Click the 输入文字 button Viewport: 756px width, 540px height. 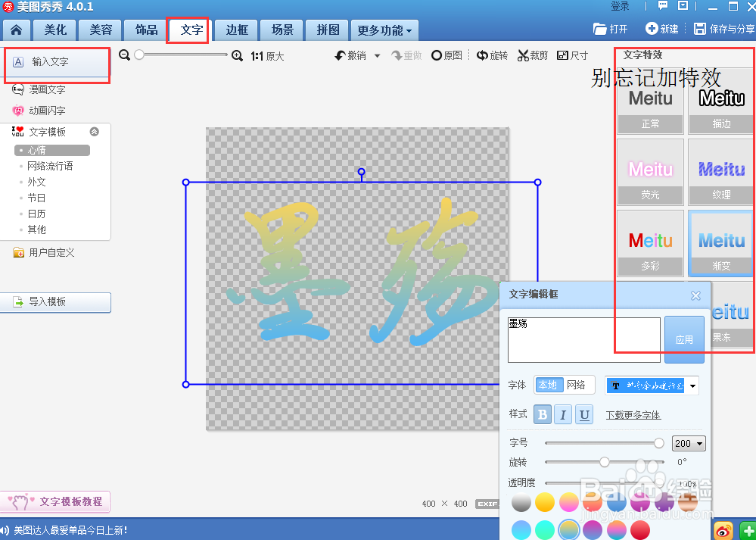(x=57, y=62)
